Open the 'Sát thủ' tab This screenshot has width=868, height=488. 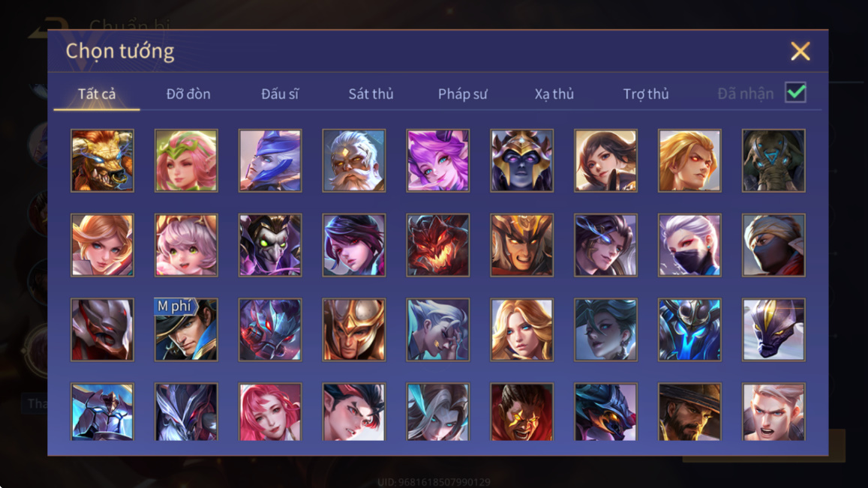pos(371,94)
